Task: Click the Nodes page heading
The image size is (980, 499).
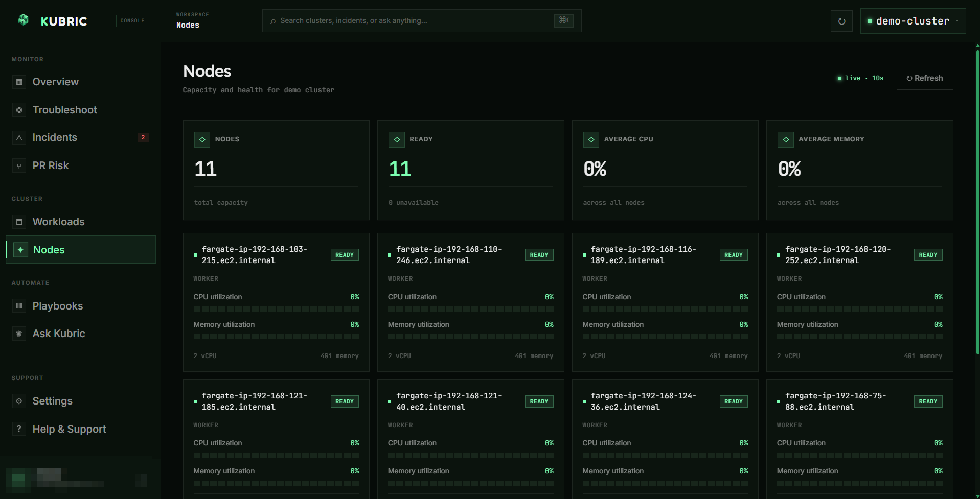Action: tap(207, 71)
